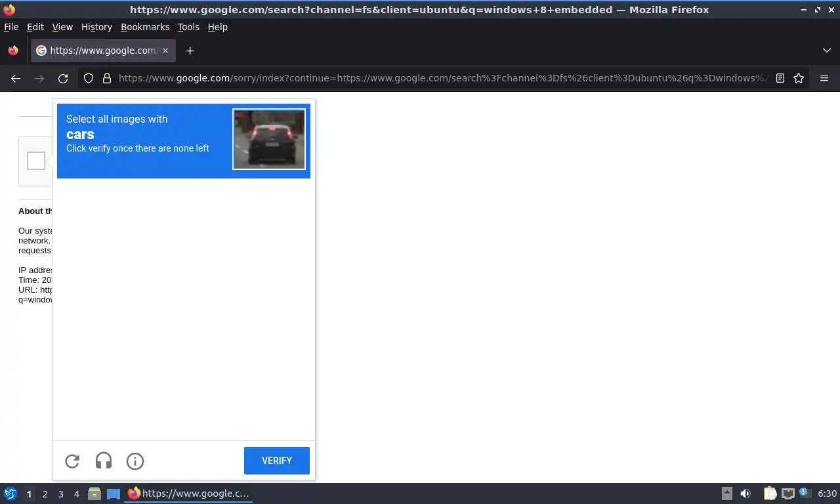Click the forward navigation arrow

pyautogui.click(x=39, y=78)
